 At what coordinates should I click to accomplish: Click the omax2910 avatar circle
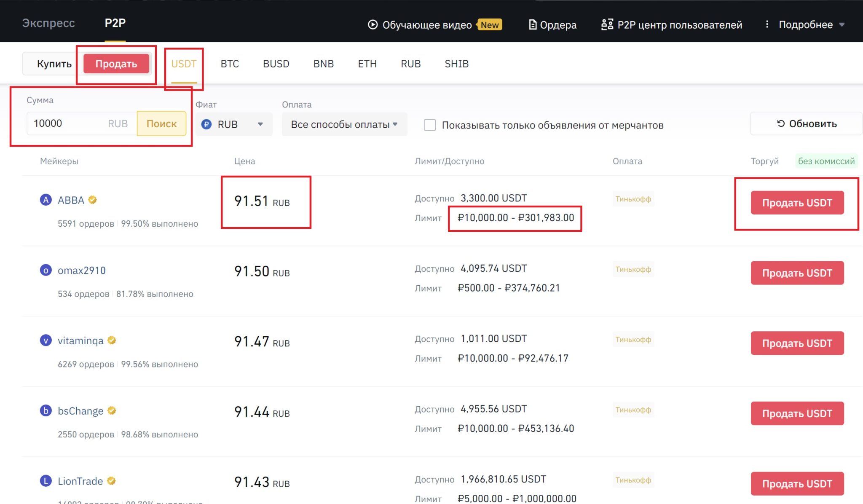[46, 270]
